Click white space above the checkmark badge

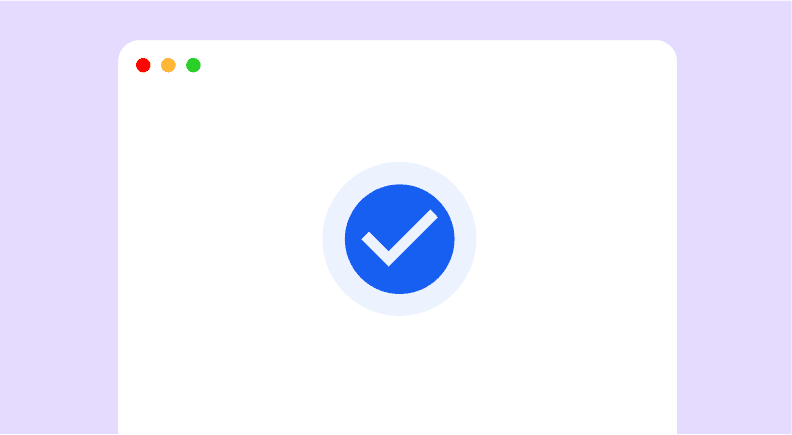400,126
